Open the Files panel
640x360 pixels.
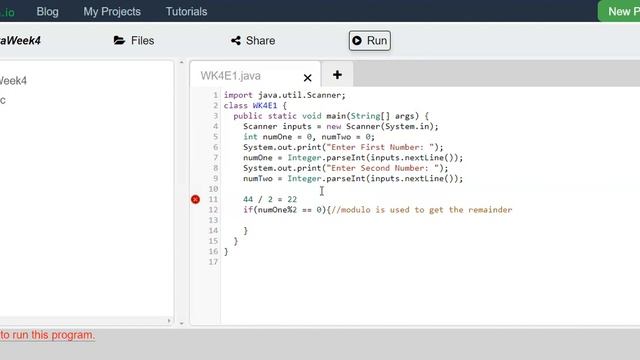tap(134, 41)
